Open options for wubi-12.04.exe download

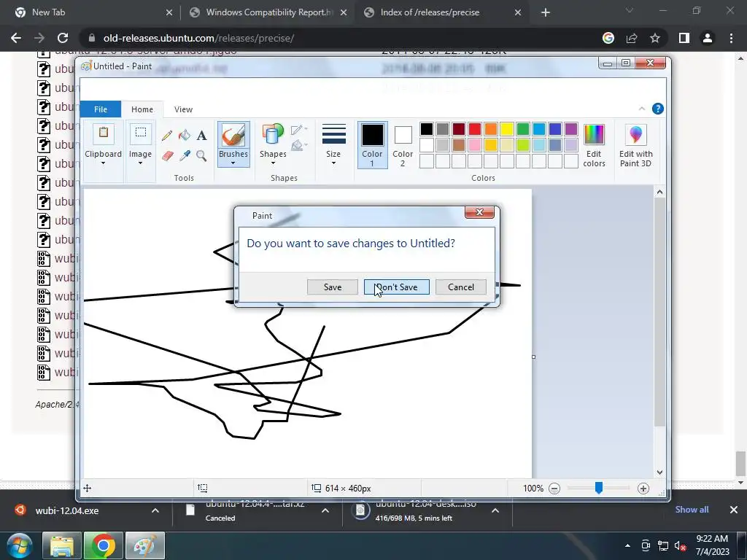pyautogui.click(x=155, y=510)
